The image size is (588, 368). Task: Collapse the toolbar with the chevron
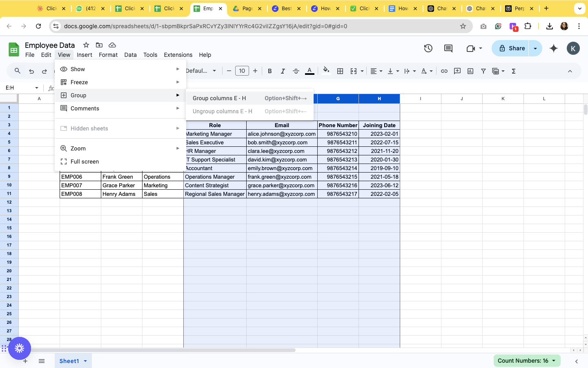[x=570, y=71]
